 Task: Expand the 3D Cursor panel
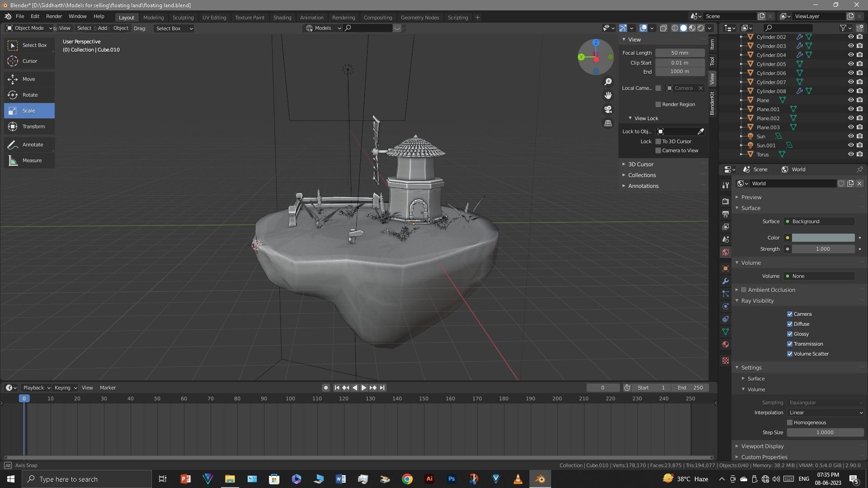pos(640,164)
